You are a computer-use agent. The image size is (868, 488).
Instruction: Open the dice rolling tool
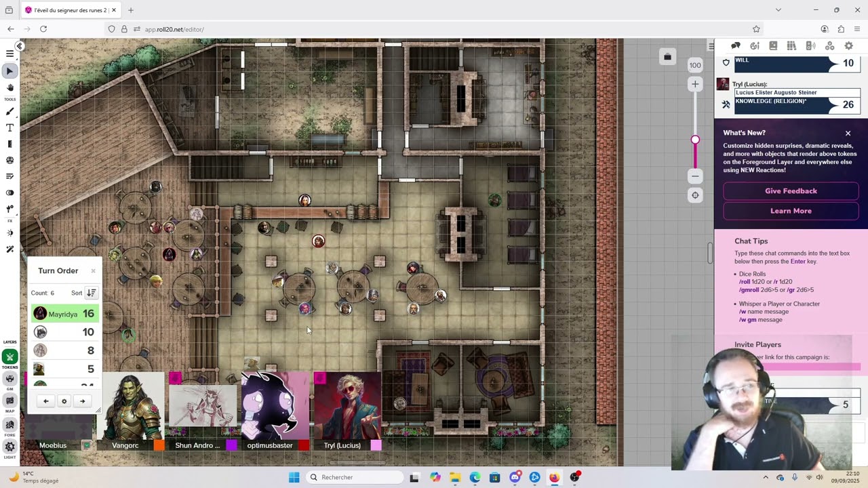point(9,161)
